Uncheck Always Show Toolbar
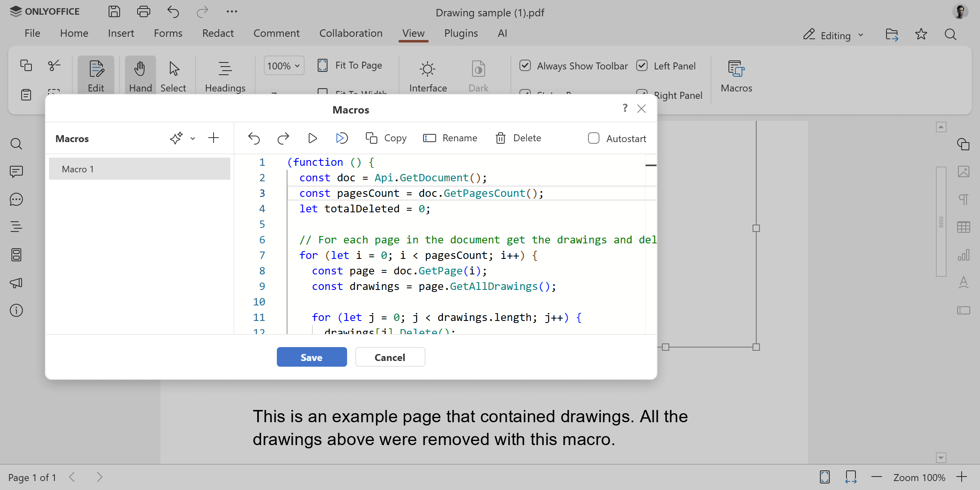Image resolution: width=980 pixels, height=490 pixels. [525, 65]
